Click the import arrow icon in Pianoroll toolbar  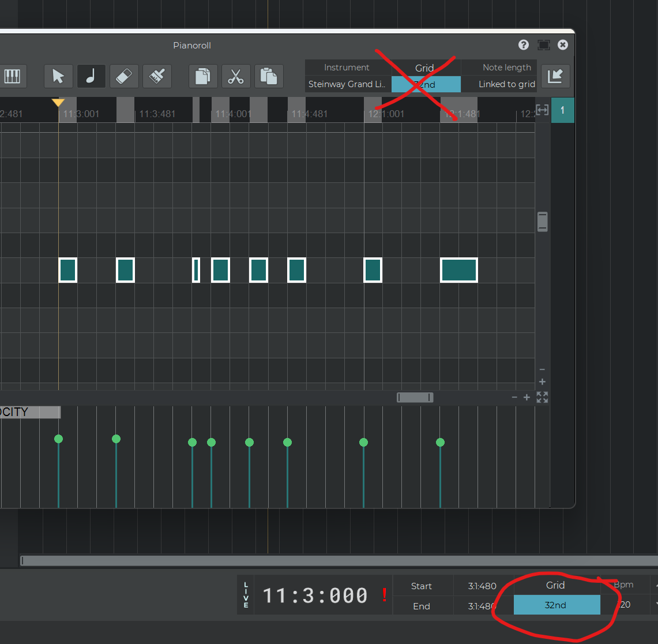pyautogui.click(x=555, y=76)
